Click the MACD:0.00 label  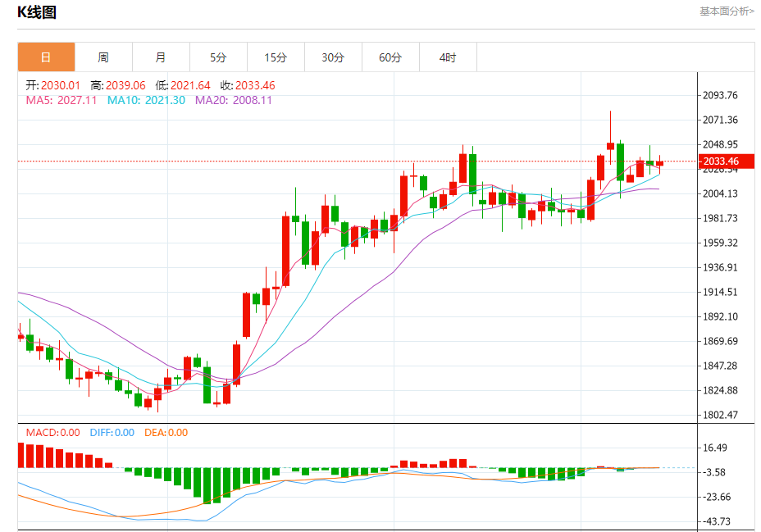(53, 433)
